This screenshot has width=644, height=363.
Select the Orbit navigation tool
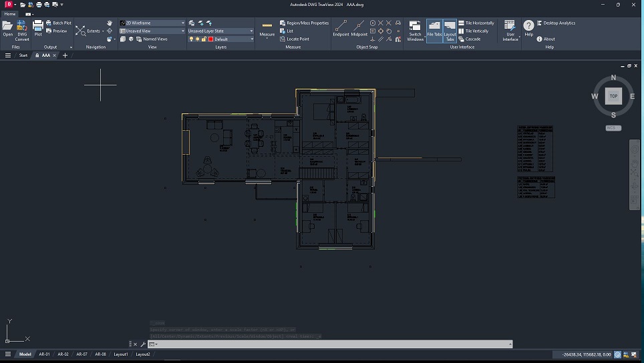point(110,31)
